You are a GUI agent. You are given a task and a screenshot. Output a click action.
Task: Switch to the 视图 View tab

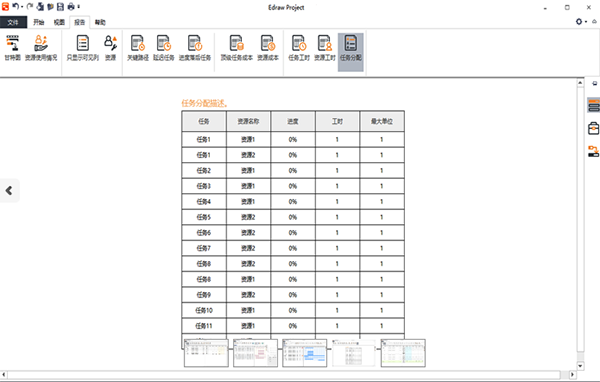[x=59, y=22]
